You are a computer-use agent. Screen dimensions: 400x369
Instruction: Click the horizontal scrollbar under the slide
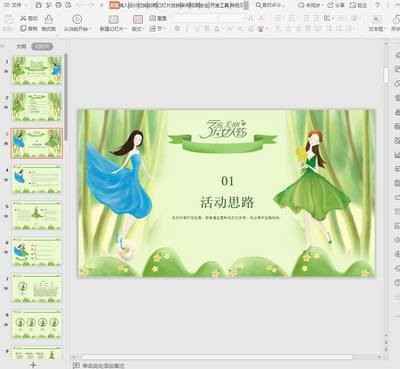(x=217, y=357)
